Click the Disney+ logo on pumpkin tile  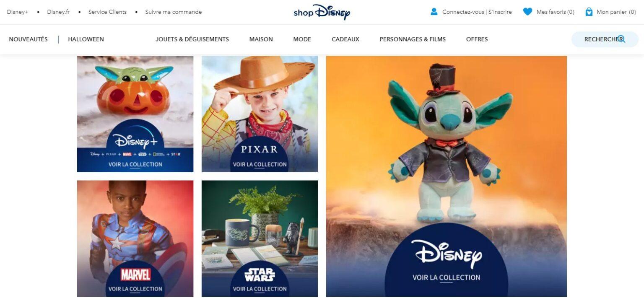click(x=135, y=141)
